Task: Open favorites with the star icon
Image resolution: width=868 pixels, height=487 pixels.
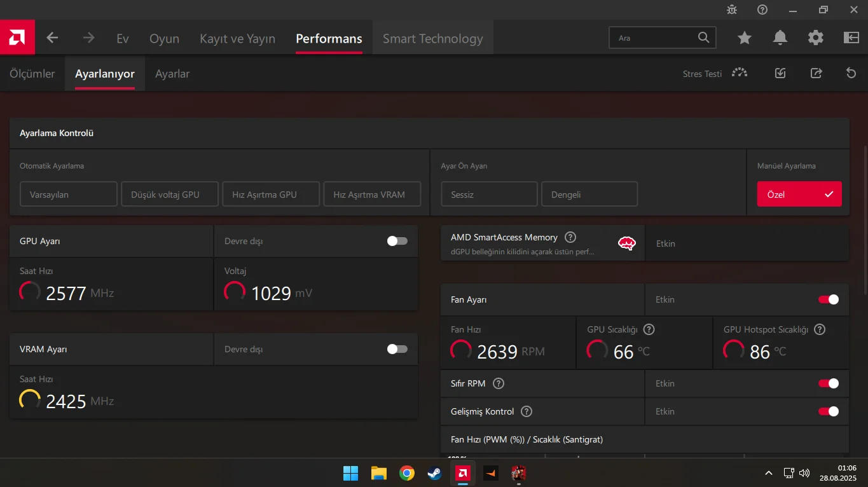Action: pyautogui.click(x=745, y=38)
